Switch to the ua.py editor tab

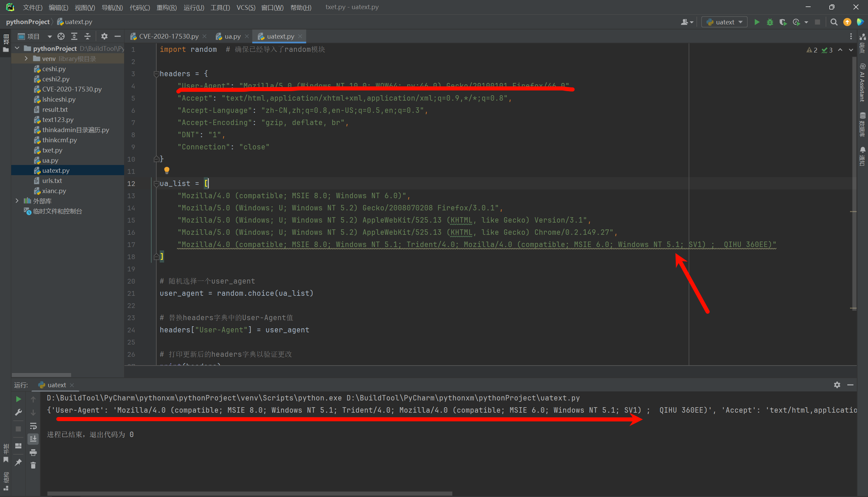coord(232,36)
